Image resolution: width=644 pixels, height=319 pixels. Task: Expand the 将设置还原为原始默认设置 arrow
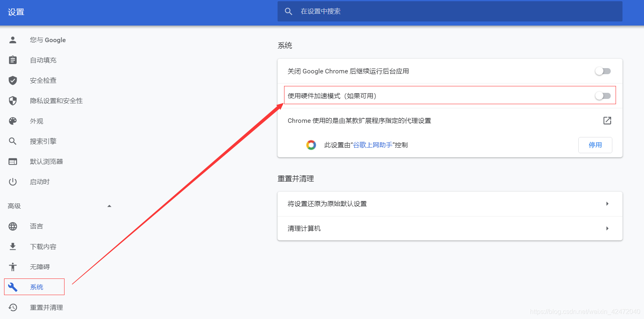point(607,203)
